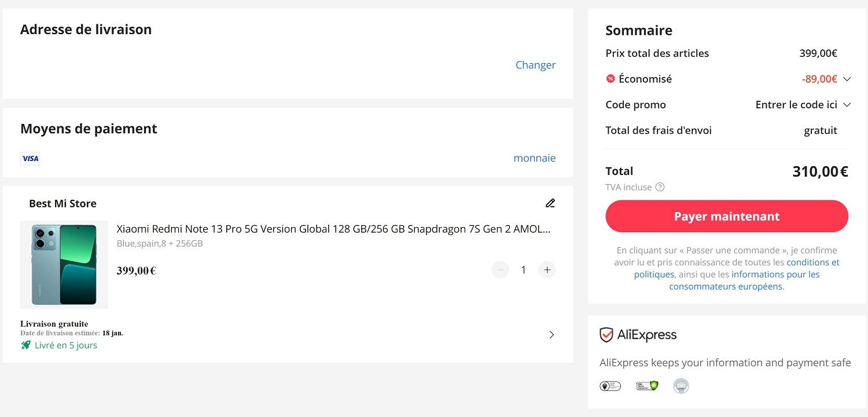Click the green SSL secure badge
This screenshot has height=417, width=868.
(648, 386)
